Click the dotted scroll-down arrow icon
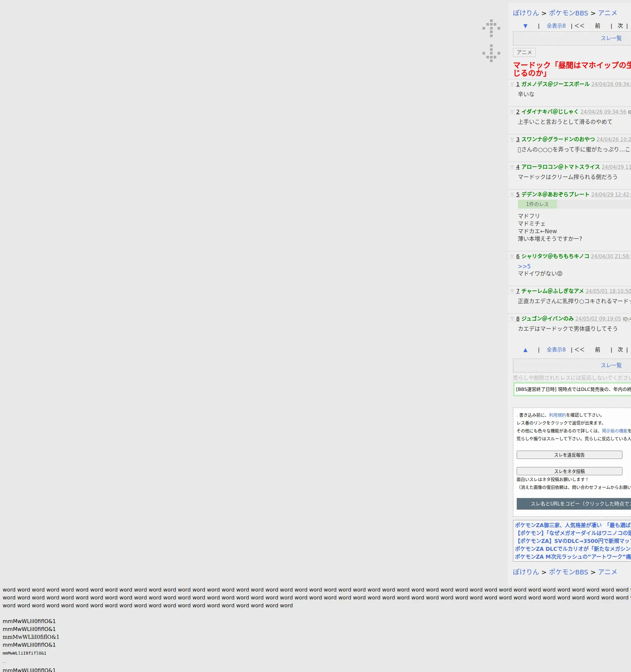Image resolution: width=631 pixels, height=672 pixels. click(x=491, y=53)
